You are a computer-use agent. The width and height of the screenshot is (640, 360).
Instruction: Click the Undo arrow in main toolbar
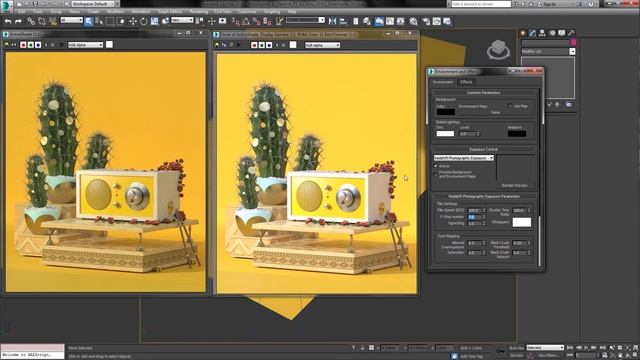8,21
